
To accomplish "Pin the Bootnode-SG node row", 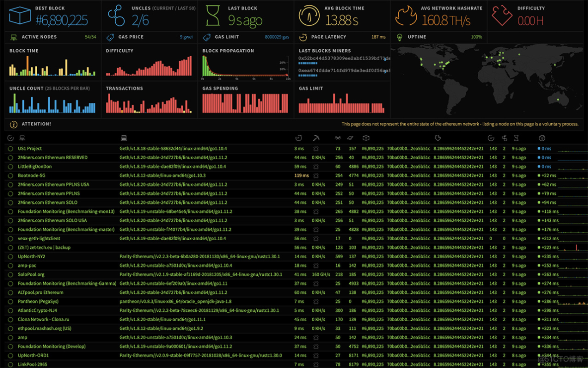I will pos(10,176).
